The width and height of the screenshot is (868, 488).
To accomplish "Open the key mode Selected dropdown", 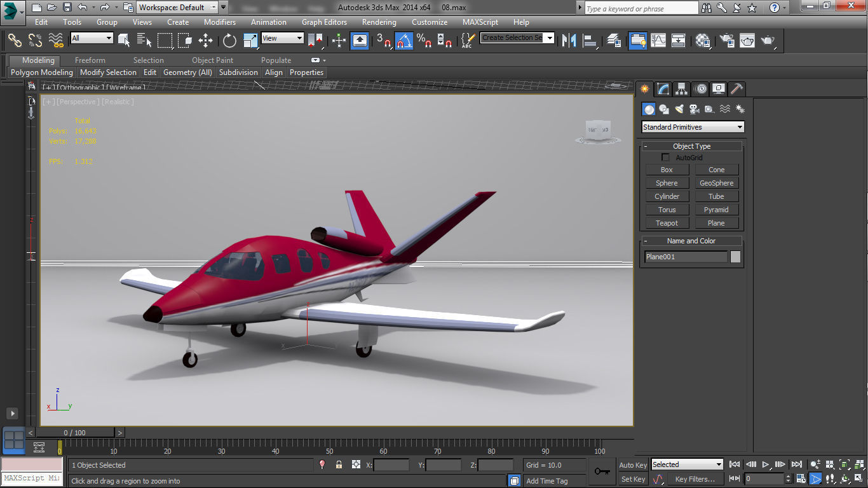I will click(687, 464).
